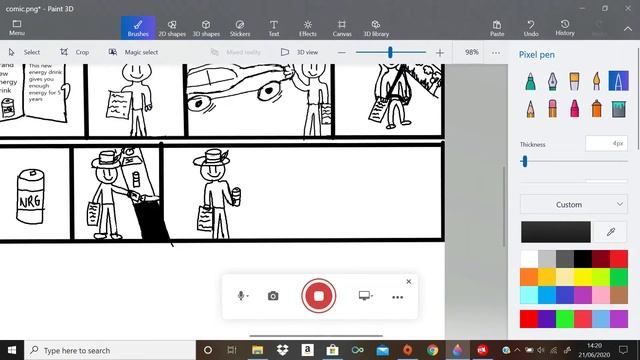Select the Calligraphy pen brush
640x360 pixels.
pyautogui.click(x=552, y=81)
